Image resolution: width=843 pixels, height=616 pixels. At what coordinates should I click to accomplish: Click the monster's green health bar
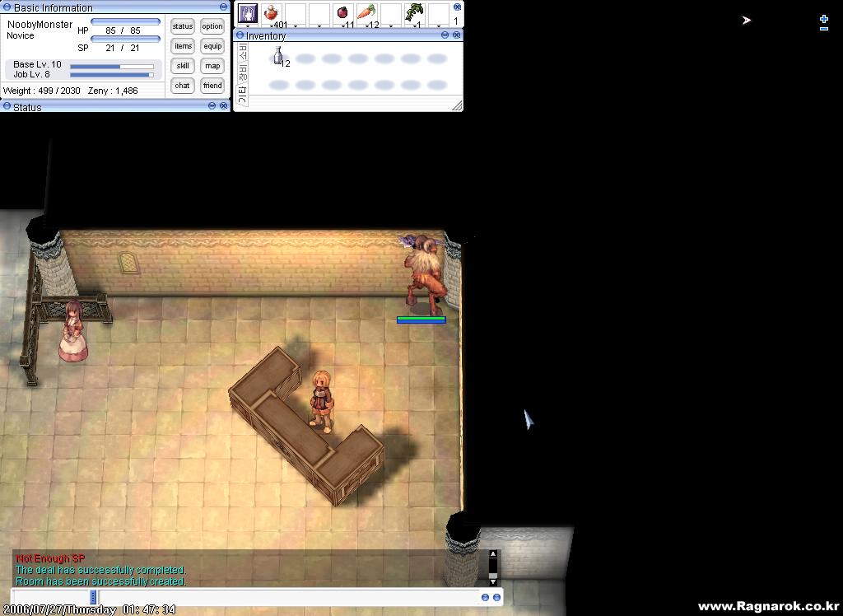click(421, 320)
